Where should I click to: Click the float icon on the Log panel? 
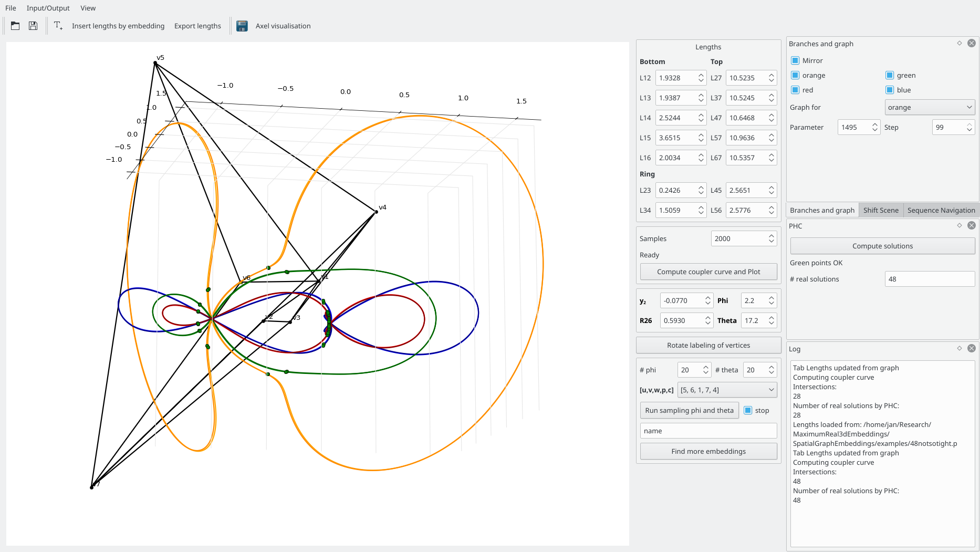pyautogui.click(x=960, y=348)
